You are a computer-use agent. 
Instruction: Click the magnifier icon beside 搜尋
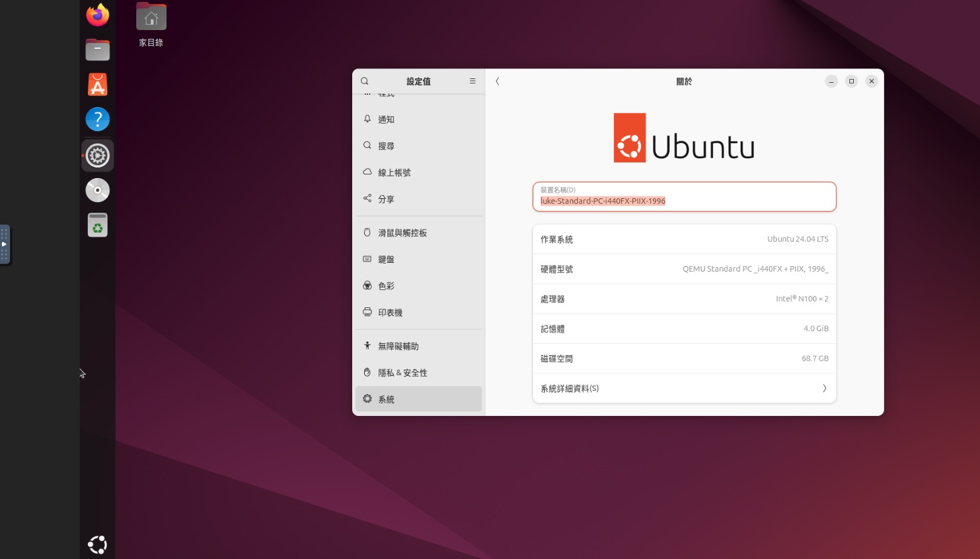367,145
